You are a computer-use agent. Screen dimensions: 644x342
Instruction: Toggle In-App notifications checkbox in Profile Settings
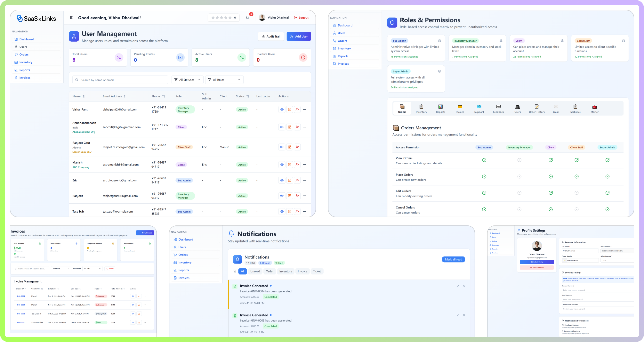point(563,331)
